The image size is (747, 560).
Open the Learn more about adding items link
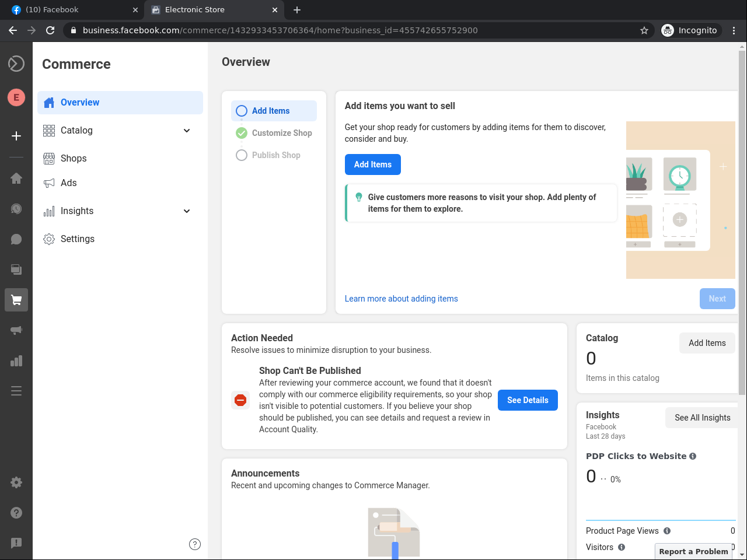pos(401,299)
